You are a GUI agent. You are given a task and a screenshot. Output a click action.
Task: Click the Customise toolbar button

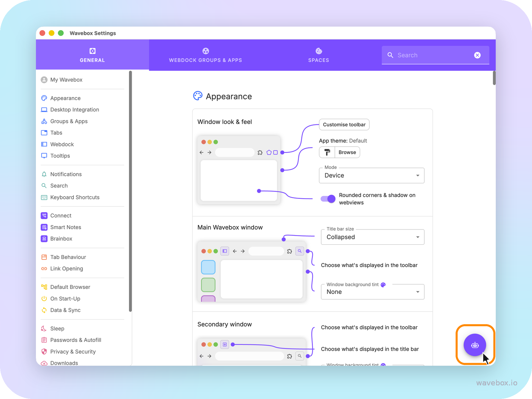(x=344, y=125)
